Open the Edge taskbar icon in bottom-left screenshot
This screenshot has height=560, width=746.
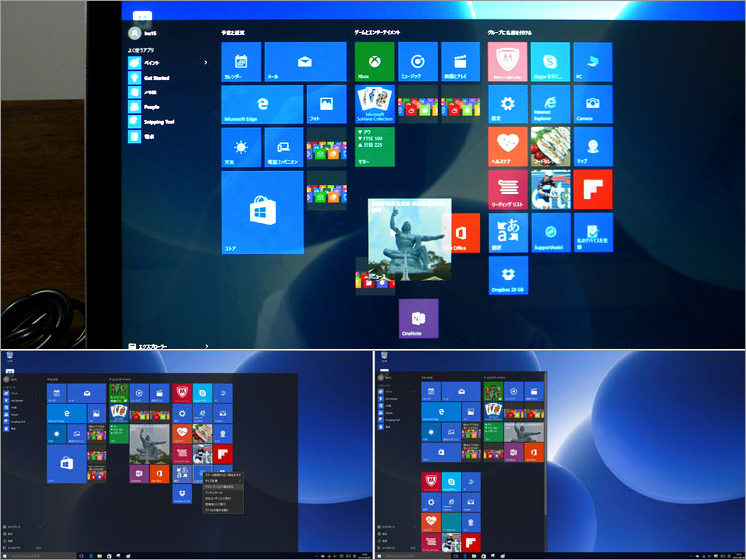(x=91, y=556)
